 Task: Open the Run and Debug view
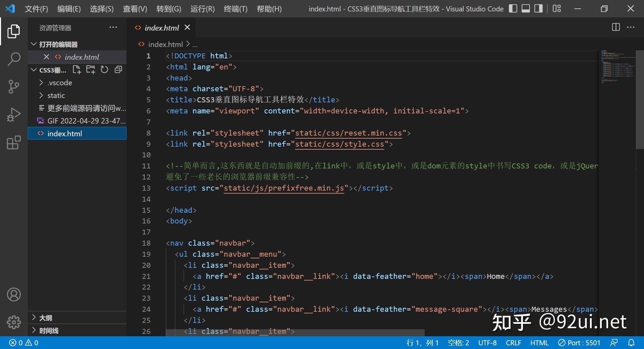pos(14,114)
